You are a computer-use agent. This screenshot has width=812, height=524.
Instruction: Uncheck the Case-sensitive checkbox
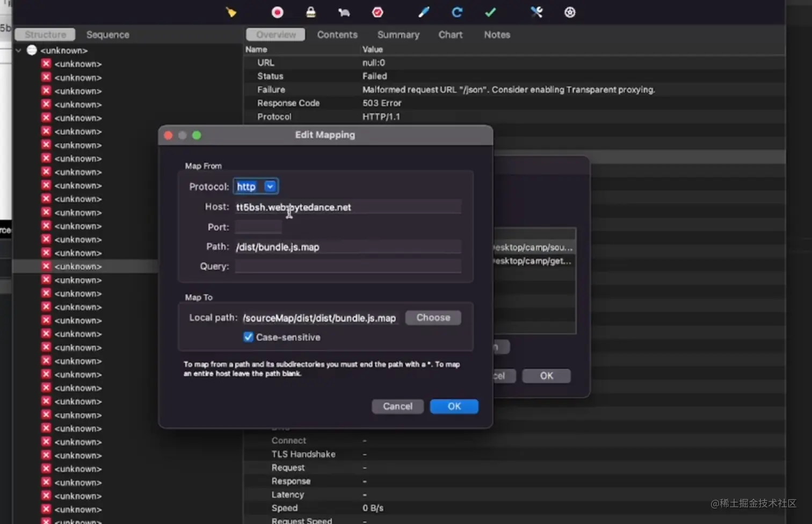[x=248, y=337]
